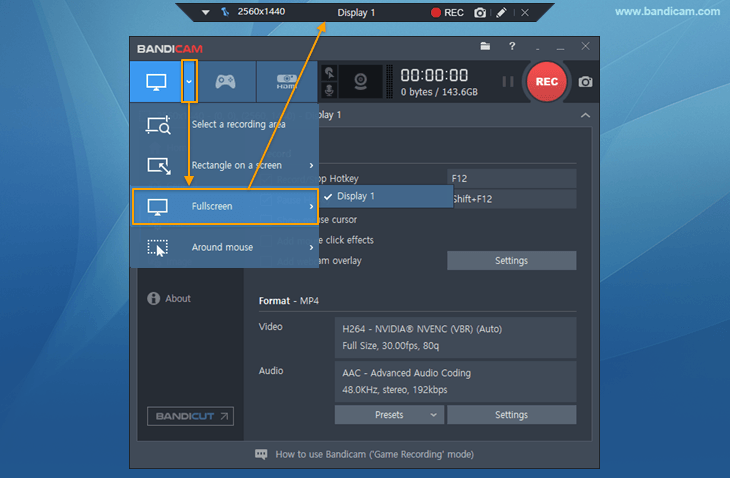Switch to HDMI Device Recording mode
The height and width of the screenshot is (478, 730).
(x=286, y=82)
